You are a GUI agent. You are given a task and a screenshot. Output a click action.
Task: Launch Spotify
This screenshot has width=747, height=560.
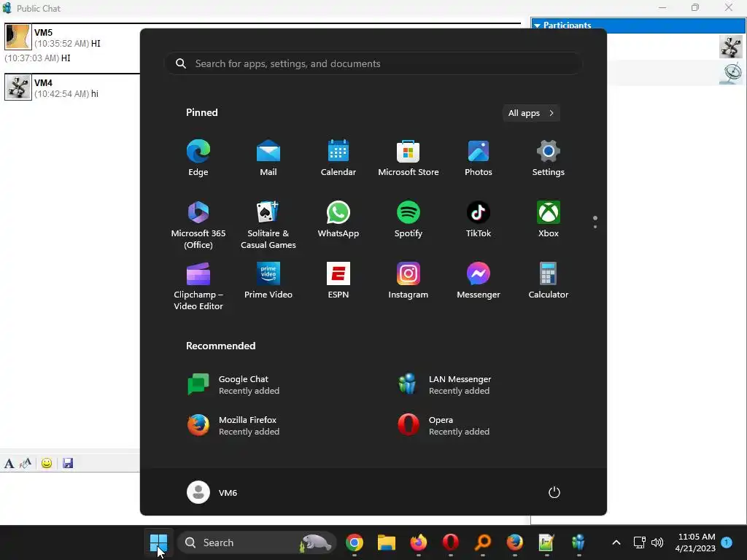coord(409,219)
